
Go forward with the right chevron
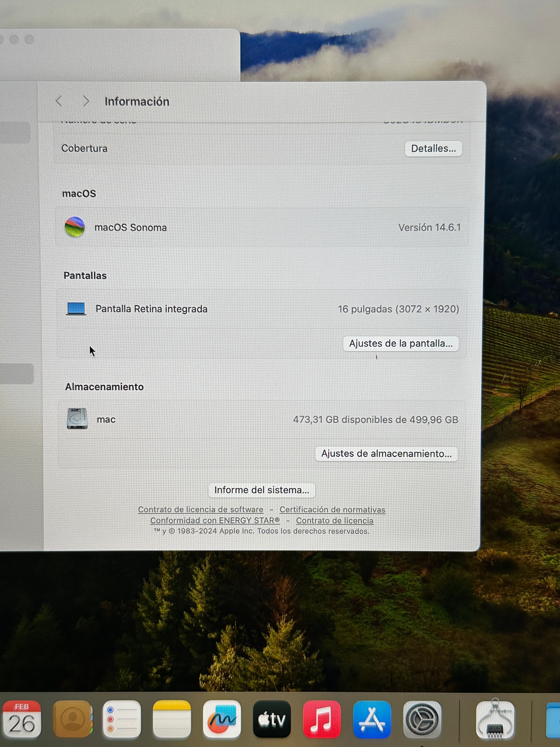coord(86,101)
